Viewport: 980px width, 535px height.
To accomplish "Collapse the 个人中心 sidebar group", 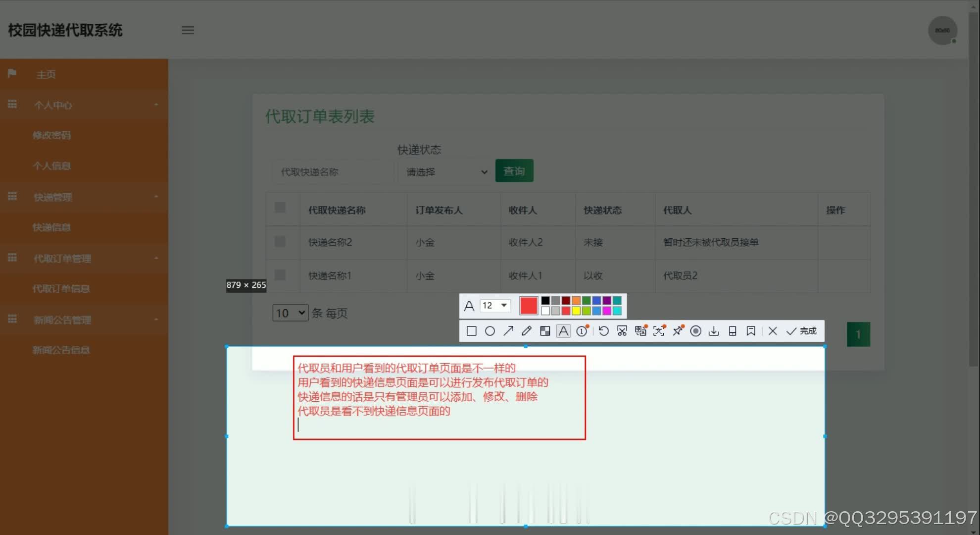I will click(84, 105).
